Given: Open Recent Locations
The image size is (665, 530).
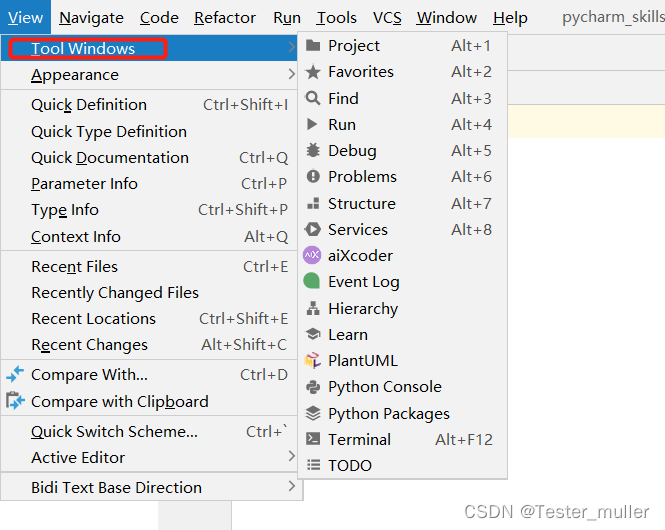Looking at the screenshot, I should coord(149,319).
